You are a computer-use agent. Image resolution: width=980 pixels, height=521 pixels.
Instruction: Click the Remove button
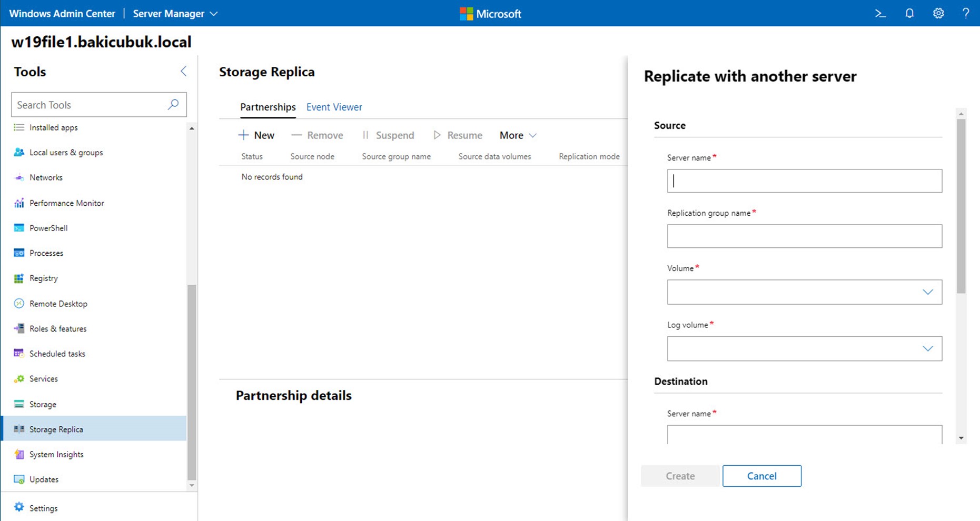pos(317,135)
